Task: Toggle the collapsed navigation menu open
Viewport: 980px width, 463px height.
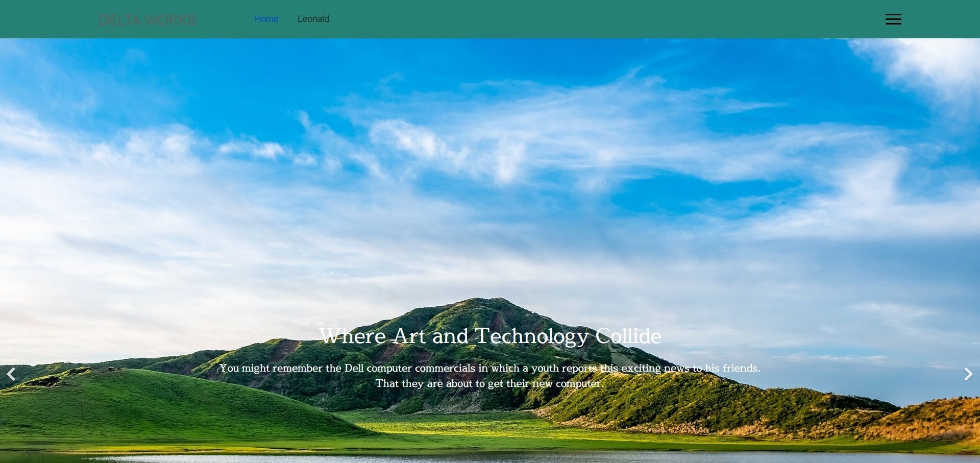Action: [x=893, y=19]
